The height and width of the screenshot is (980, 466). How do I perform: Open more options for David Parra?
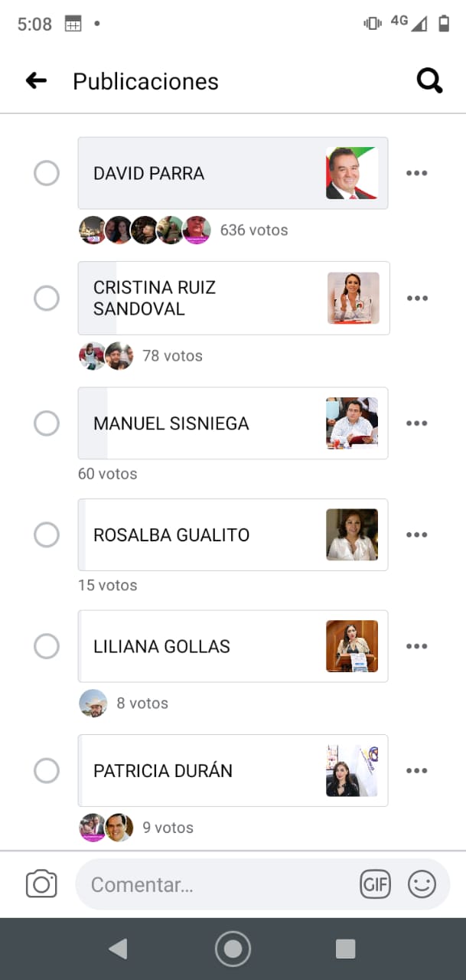point(417,173)
